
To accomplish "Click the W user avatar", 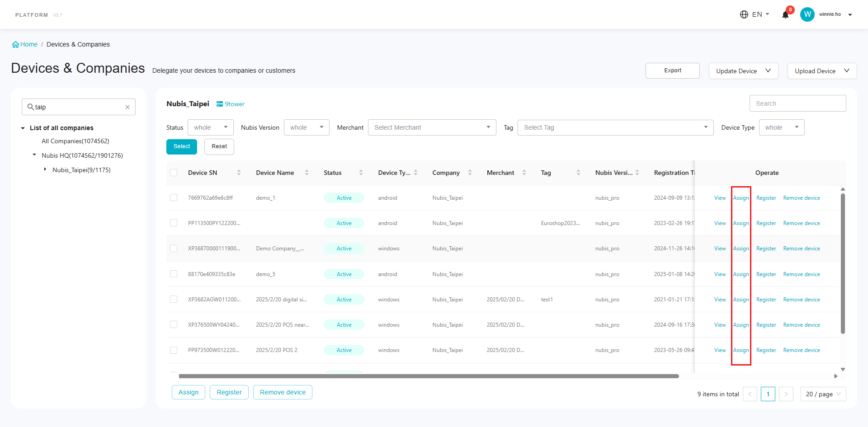I will (807, 14).
